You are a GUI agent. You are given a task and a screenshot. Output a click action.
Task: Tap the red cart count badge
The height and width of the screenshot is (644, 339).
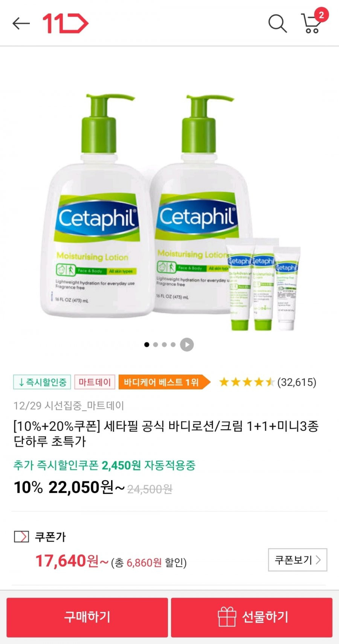click(321, 15)
